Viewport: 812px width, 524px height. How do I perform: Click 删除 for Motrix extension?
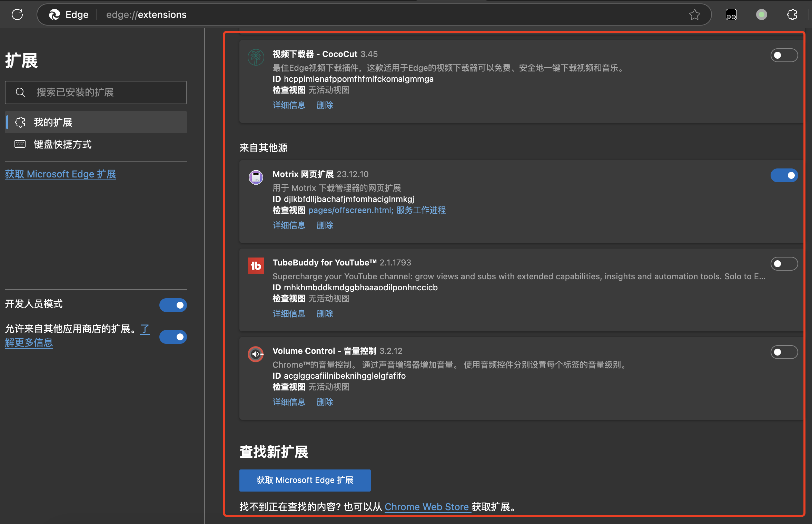point(325,225)
